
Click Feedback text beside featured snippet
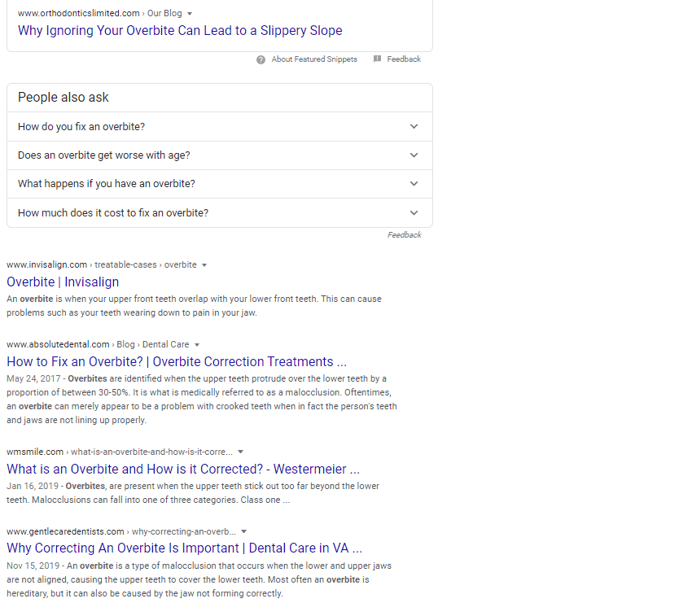pyautogui.click(x=404, y=59)
